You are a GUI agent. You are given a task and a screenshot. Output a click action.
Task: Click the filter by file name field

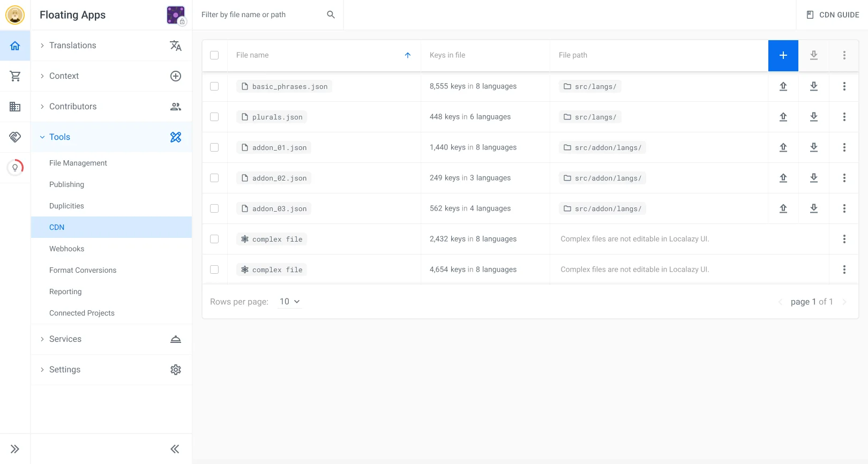(x=261, y=14)
